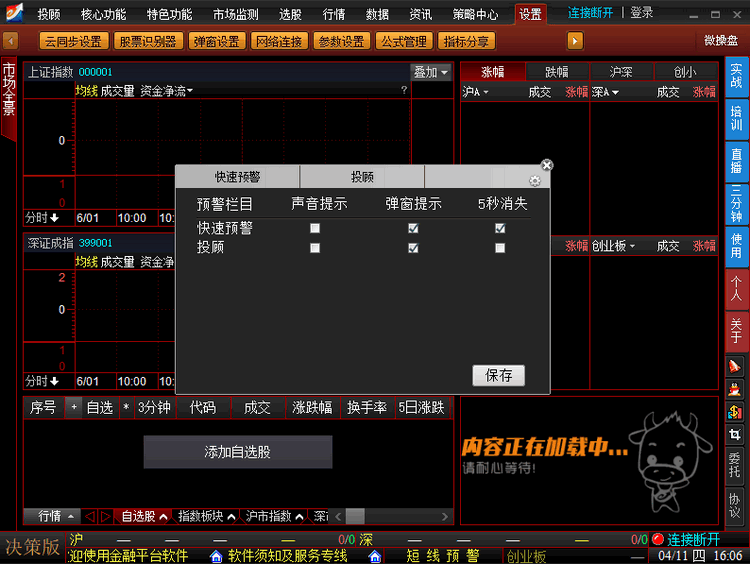750x564 pixels.
Task: Switch to the 创小 tab
Action: [x=685, y=72]
